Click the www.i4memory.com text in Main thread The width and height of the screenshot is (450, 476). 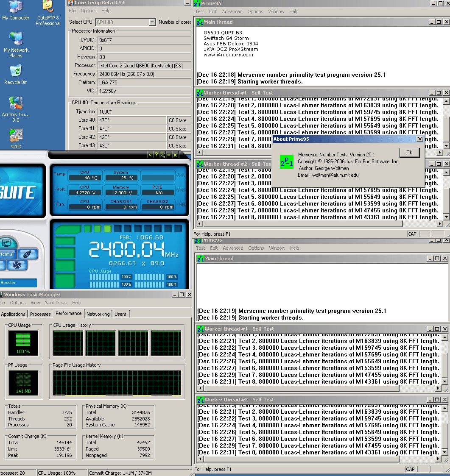pyautogui.click(x=228, y=55)
